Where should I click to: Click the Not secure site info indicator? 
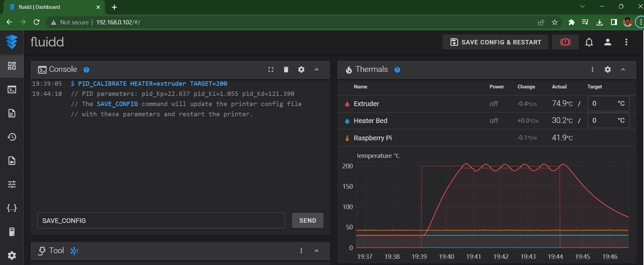(x=70, y=22)
